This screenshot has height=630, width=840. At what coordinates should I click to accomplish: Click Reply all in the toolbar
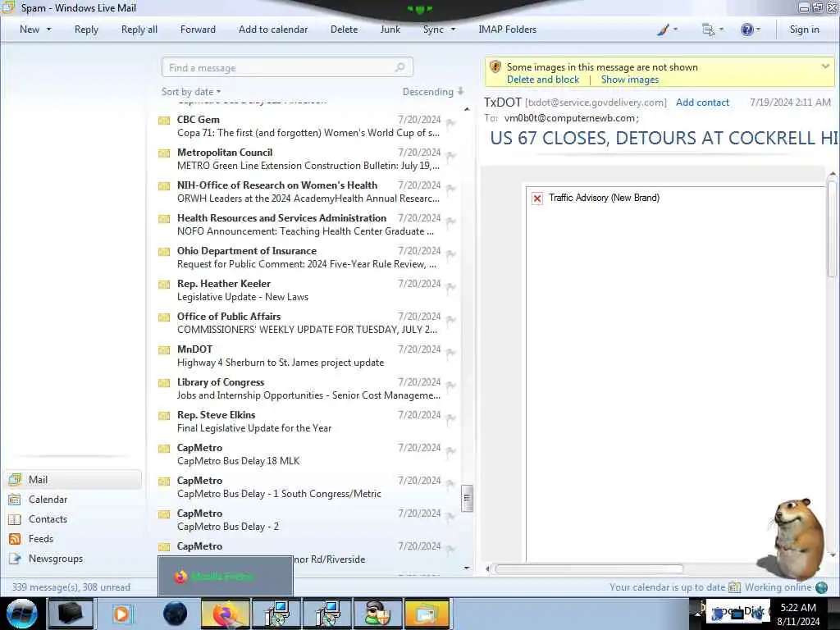click(139, 30)
